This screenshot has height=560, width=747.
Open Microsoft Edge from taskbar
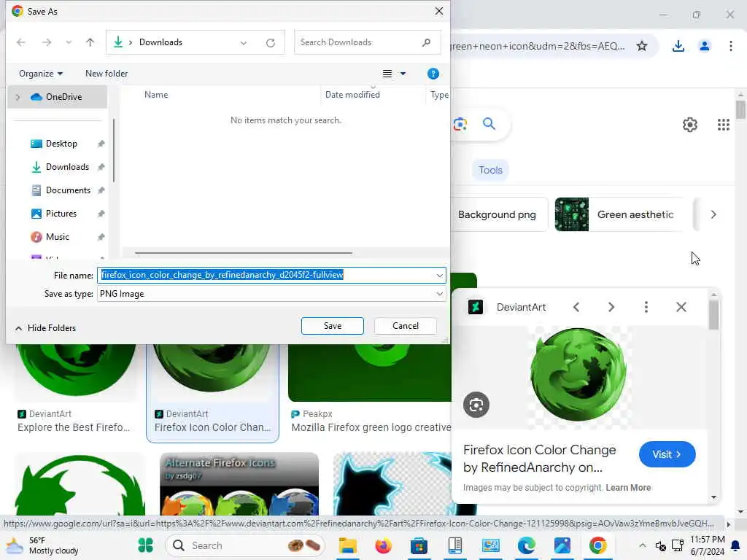point(527,545)
